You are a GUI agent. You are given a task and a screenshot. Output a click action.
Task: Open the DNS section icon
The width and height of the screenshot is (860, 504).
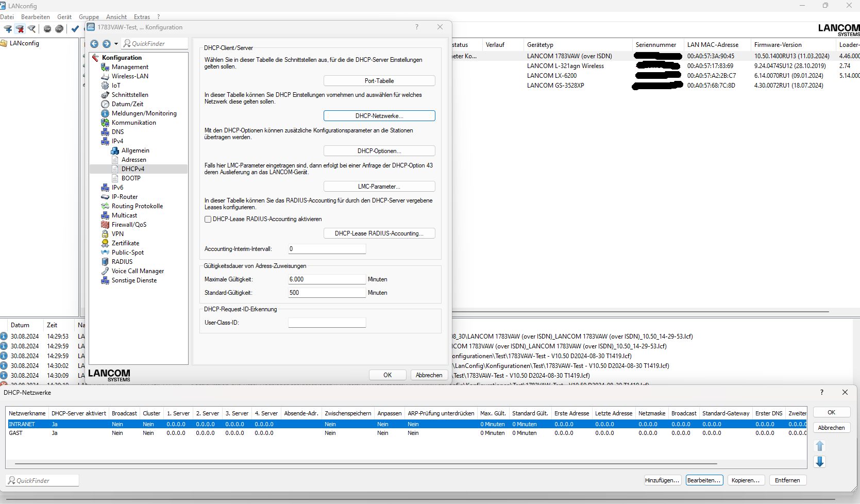click(105, 132)
